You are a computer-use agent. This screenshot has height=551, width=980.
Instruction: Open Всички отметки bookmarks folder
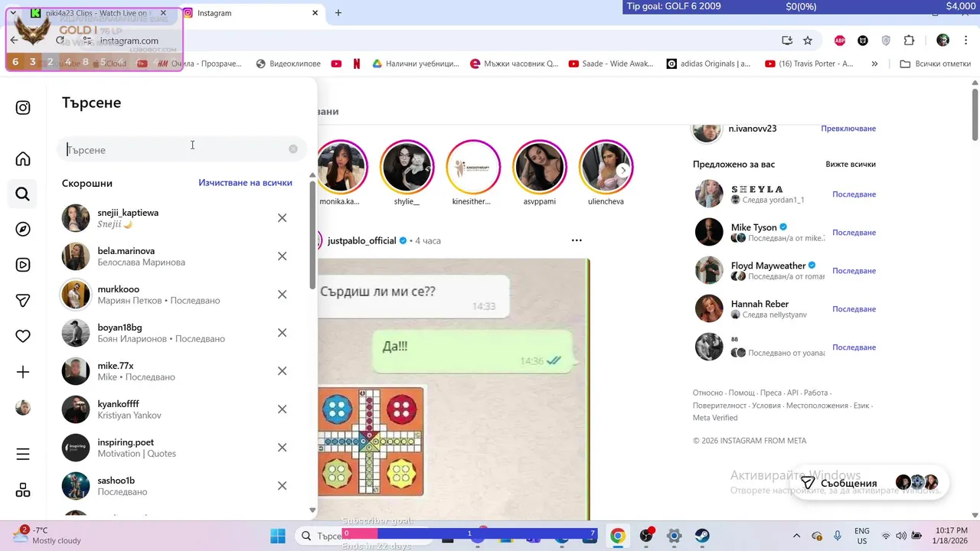click(936, 64)
